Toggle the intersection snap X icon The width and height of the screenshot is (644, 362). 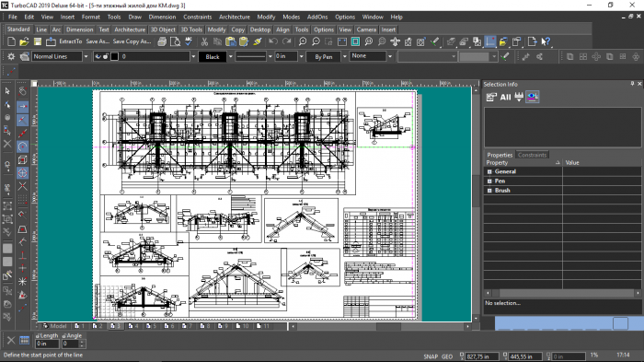pos(23,186)
